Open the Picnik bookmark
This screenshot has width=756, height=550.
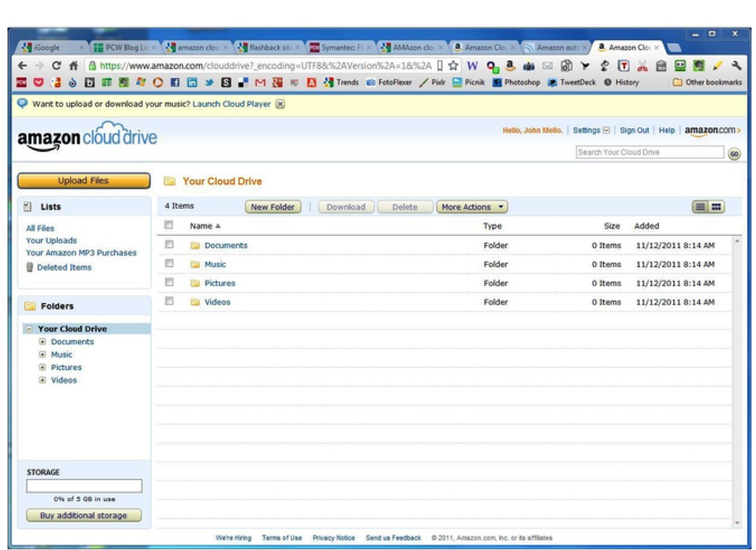[x=469, y=83]
